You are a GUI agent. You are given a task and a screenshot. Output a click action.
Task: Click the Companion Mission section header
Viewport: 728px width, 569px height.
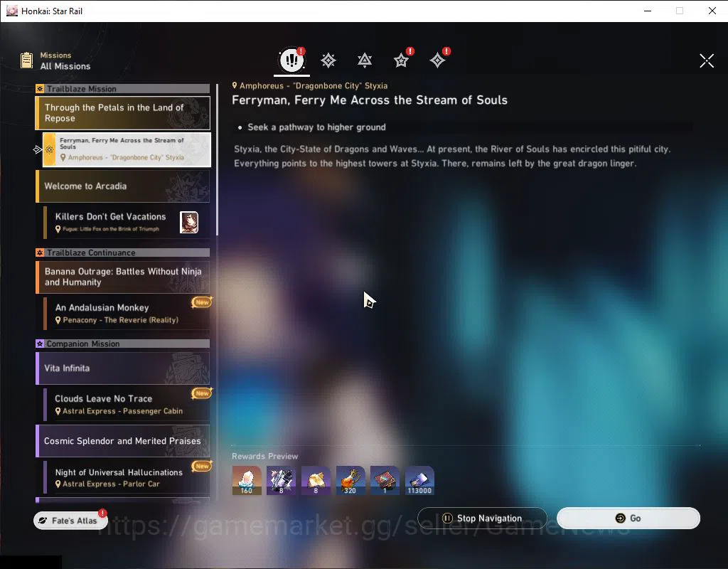coord(122,344)
